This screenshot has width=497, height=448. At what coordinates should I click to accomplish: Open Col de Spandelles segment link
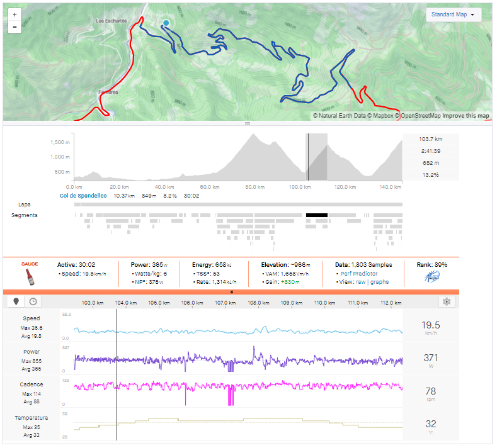tap(84, 196)
